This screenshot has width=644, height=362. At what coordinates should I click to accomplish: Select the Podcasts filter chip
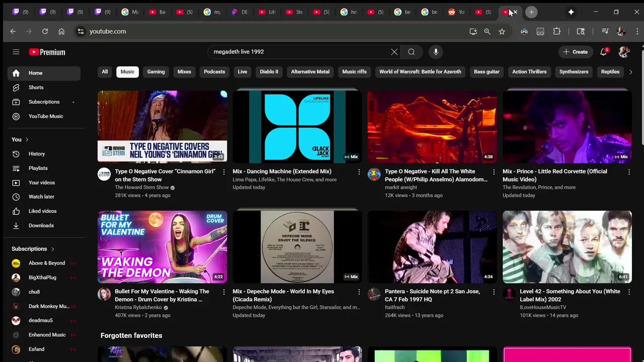tap(214, 71)
